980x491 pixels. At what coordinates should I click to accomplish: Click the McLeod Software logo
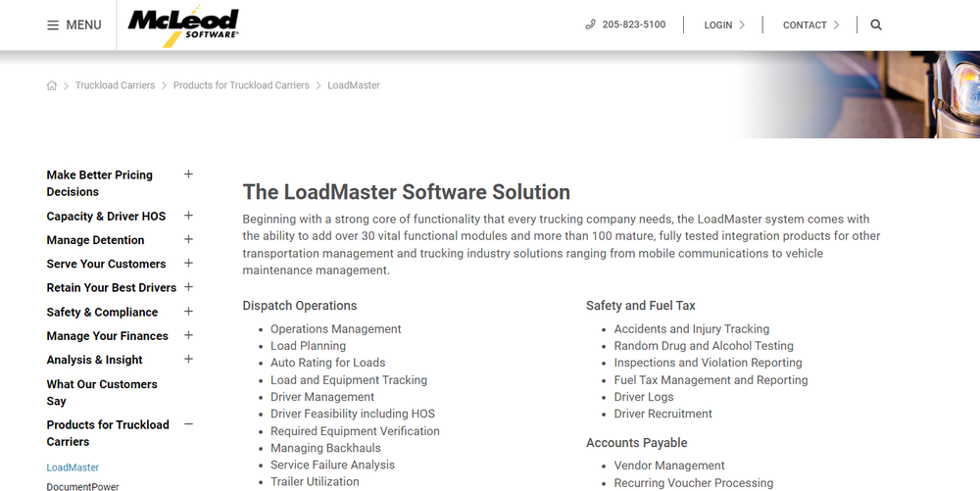click(183, 26)
